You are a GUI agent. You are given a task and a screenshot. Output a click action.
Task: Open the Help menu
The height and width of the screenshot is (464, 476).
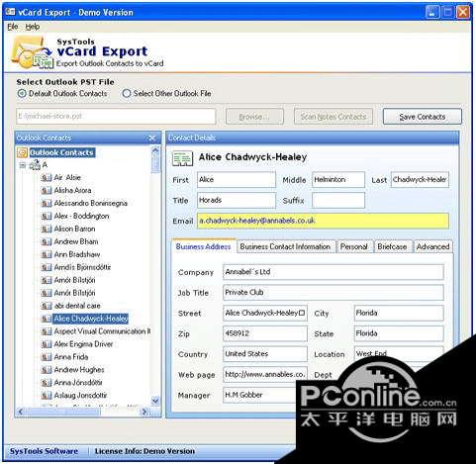(x=33, y=27)
